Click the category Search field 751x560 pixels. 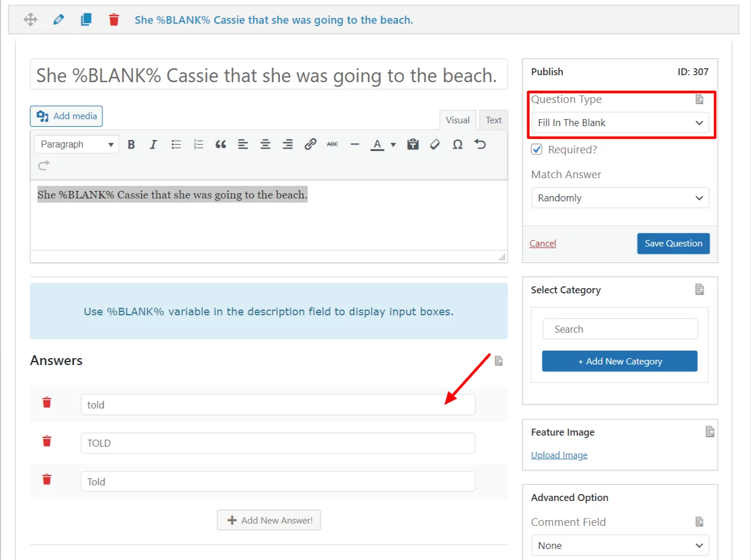point(620,329)
